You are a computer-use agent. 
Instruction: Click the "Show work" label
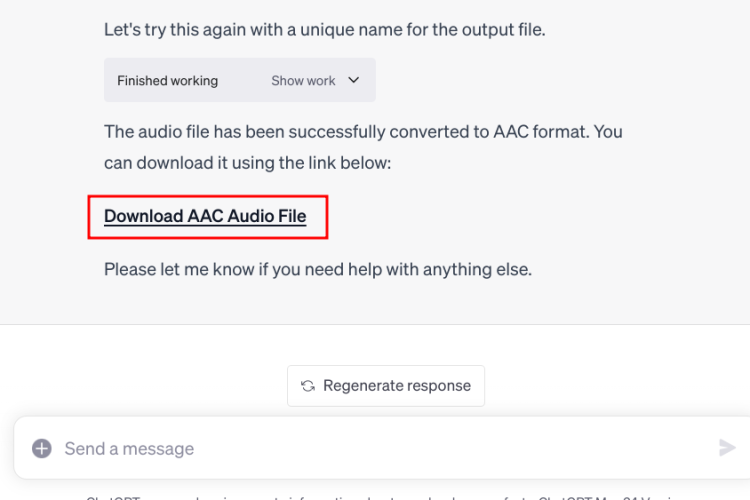click(303, 81)
